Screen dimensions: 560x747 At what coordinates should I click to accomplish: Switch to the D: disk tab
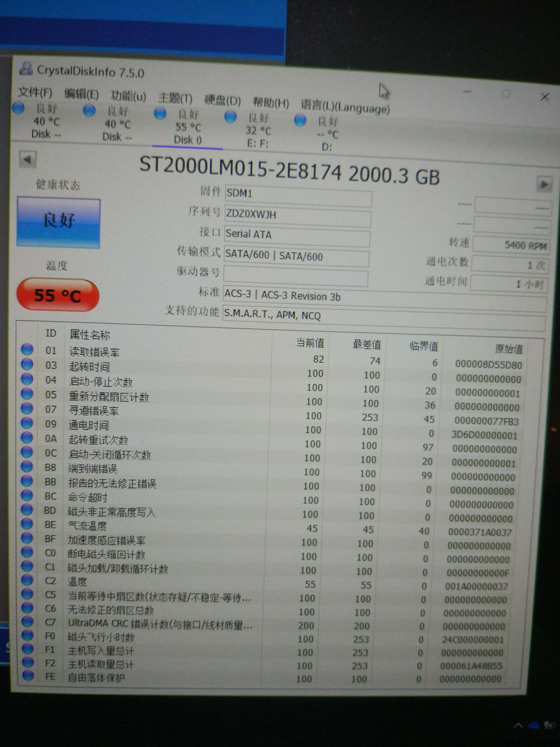[327, 134]
